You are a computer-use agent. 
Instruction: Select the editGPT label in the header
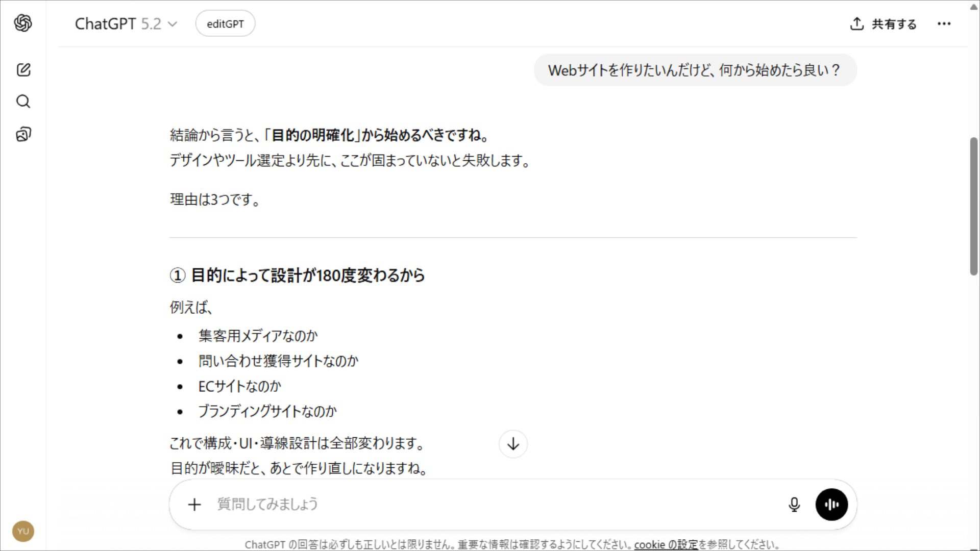pyautogui.click(x=225, y=23)
